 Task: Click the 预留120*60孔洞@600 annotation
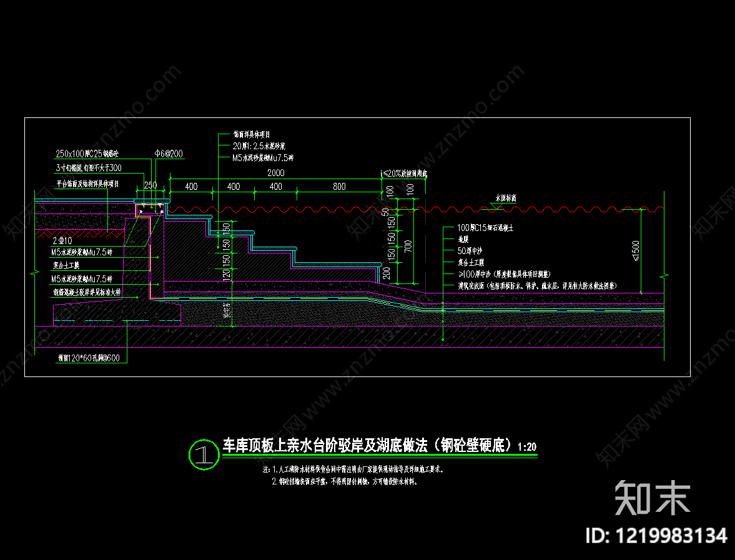coord(89,358)
